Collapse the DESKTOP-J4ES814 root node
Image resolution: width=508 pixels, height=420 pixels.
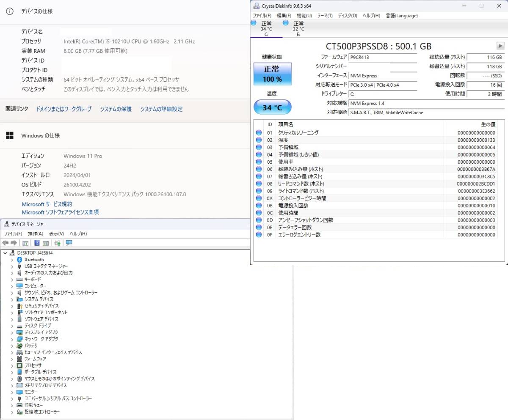point(5,253)
